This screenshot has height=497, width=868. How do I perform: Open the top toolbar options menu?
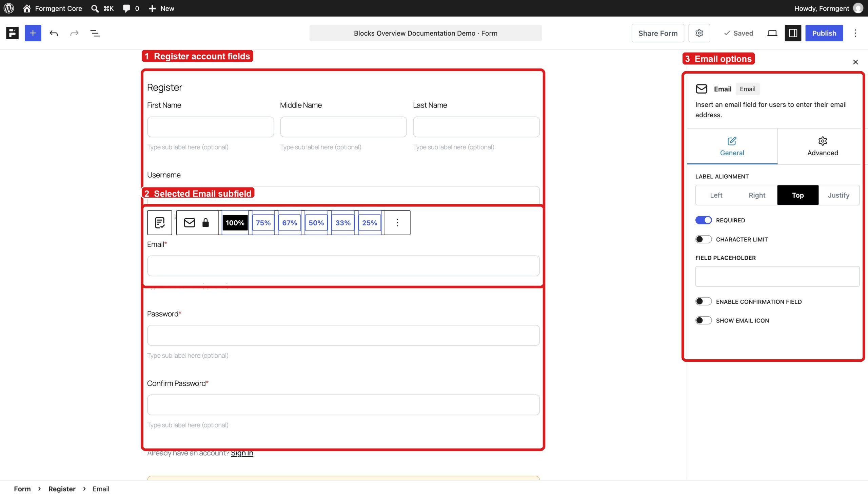click(855, 33)
